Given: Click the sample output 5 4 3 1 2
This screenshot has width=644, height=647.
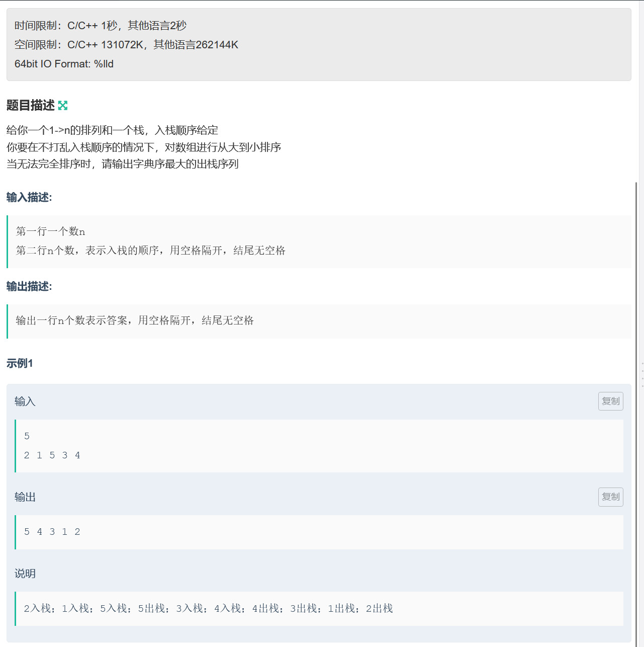Looking at the screenshot, I should point(52,532).
